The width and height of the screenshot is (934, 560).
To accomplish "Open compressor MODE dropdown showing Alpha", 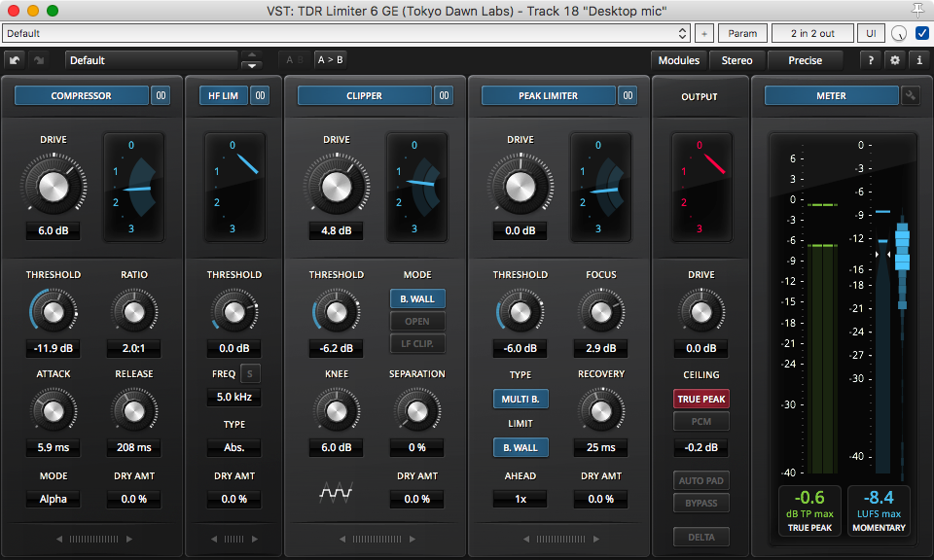I will [53, 499].
